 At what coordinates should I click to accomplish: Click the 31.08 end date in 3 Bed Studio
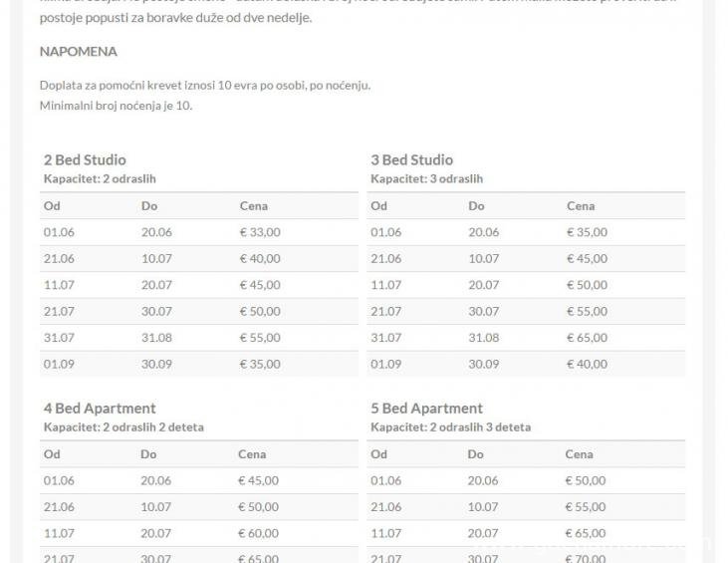pos(483,338)
